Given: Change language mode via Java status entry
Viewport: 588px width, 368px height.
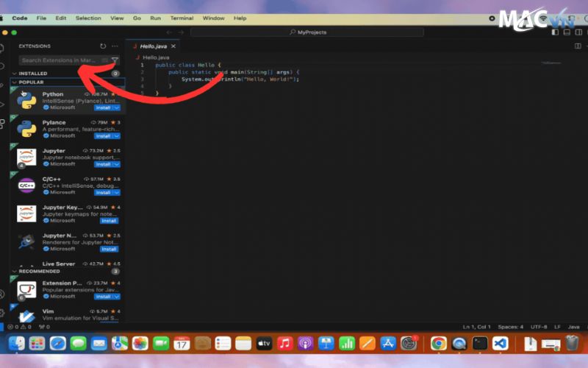Looking at the screenshot, I should pyautogui.click(x=573, y=327).
